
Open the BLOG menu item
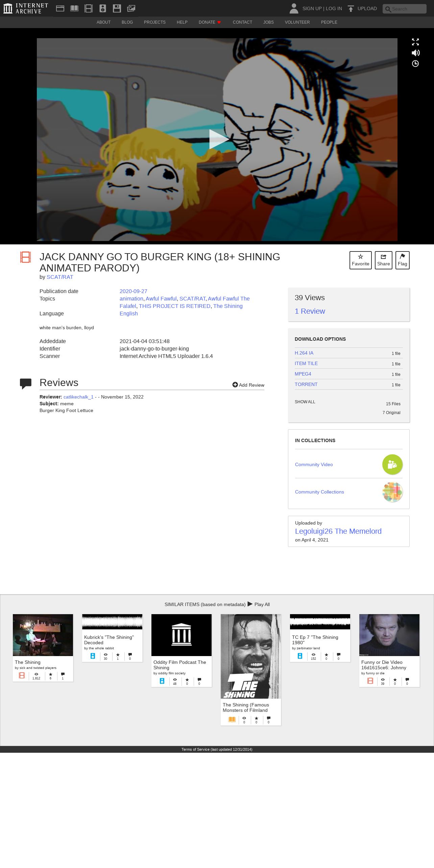pos(127,22)
